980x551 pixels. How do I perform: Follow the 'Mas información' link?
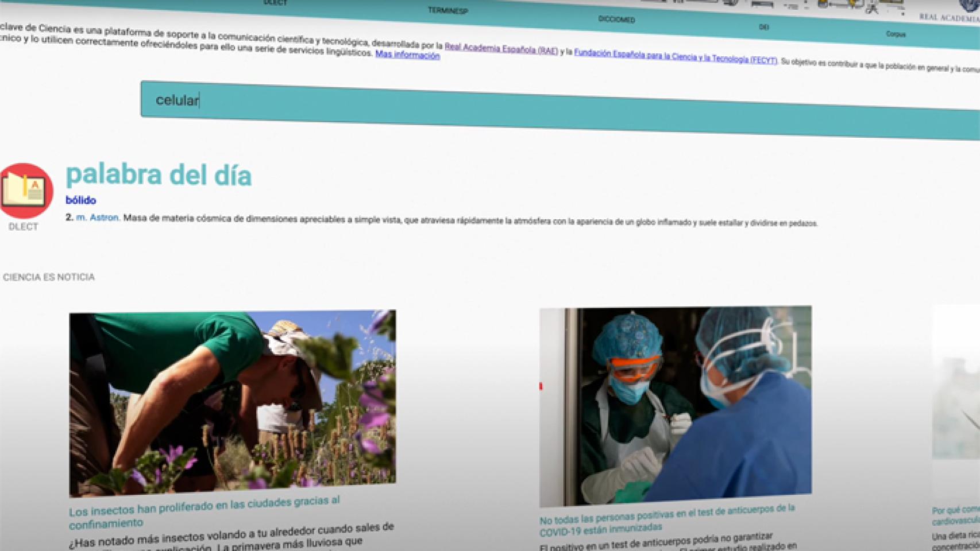[407, 55]
